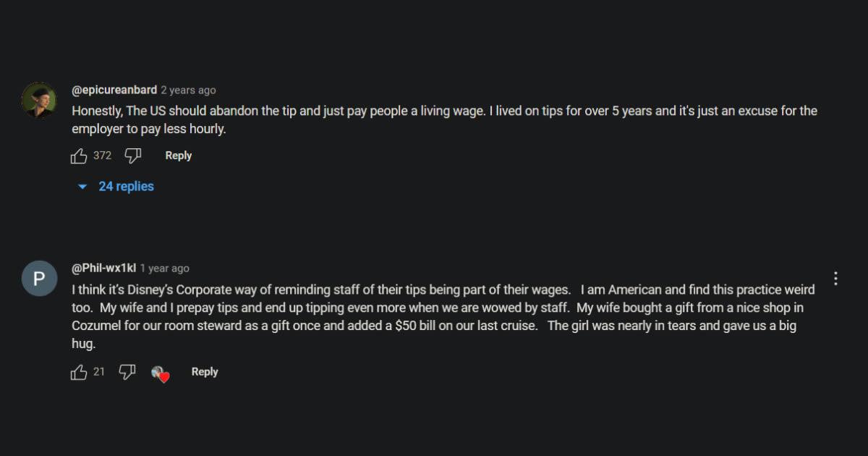Click the "1 year ago" timestamp

click(x=165, y=269)
